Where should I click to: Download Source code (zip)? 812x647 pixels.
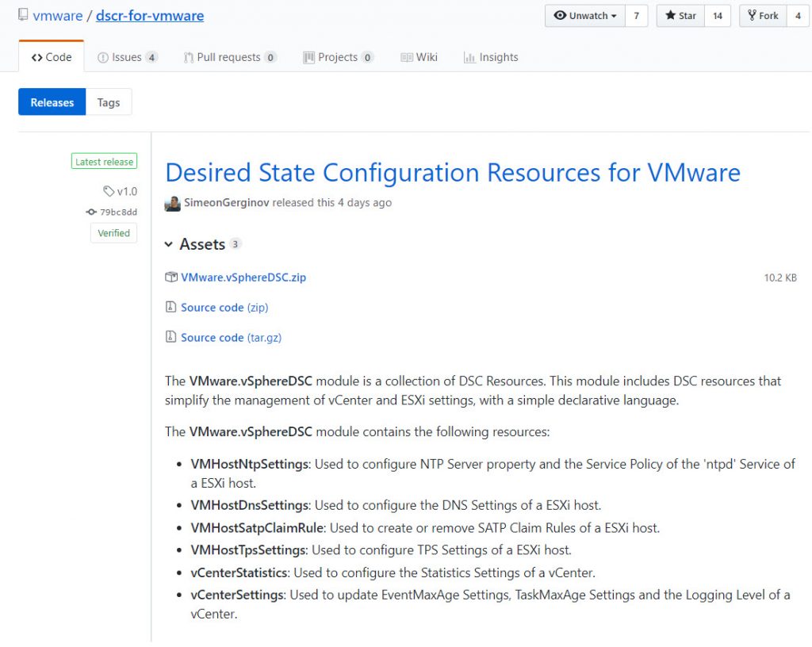(224, 308)
